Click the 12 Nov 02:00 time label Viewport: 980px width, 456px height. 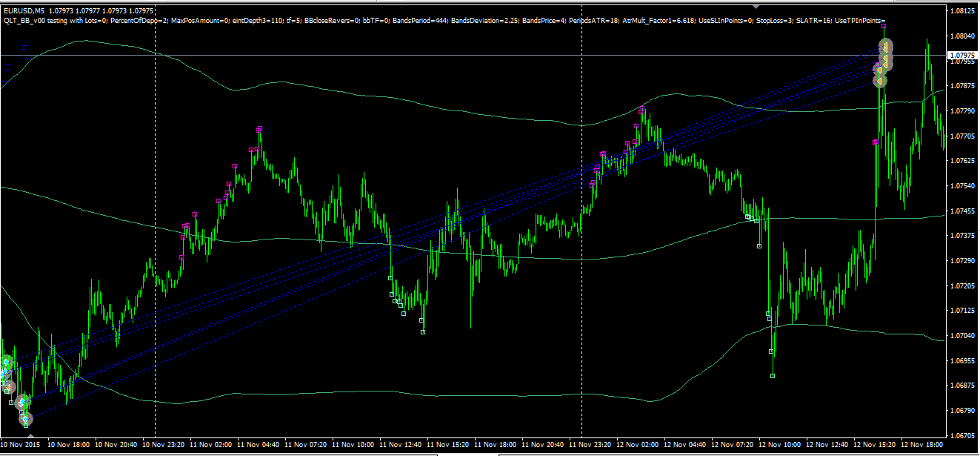coord(639,445)
